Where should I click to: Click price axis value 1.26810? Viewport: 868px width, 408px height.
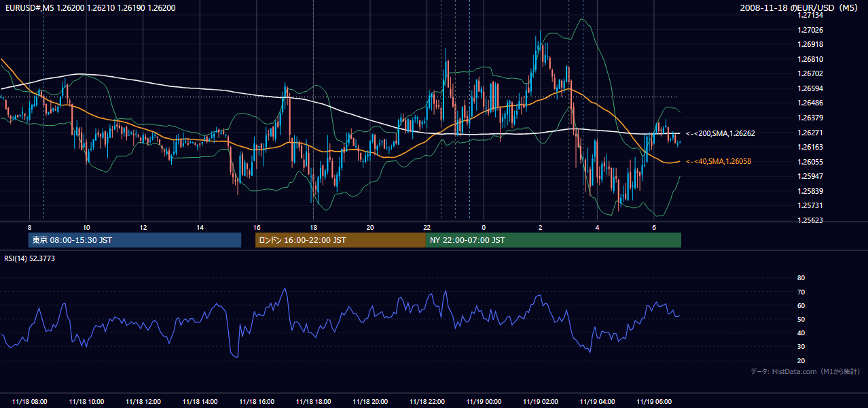click(x=810, y=59)
